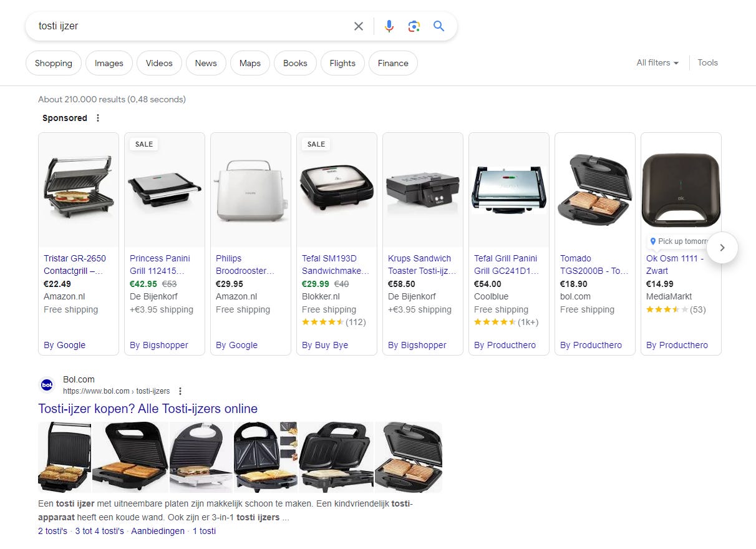This screenshot has height=549, width=756.
Task: Open Tefal SM193D Sandwichmaker product link
Action: (336, 265)
